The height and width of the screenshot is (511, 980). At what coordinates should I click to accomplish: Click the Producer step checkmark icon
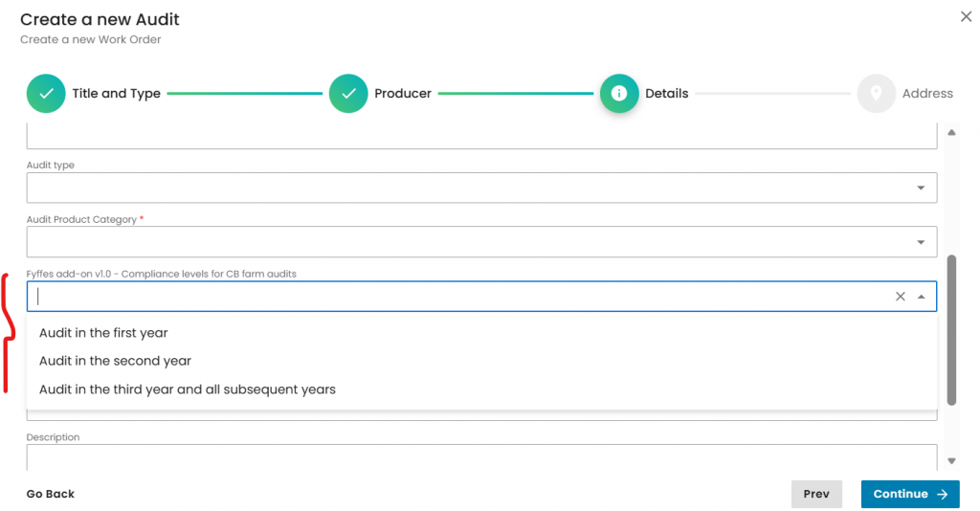[x=348, y=94]
